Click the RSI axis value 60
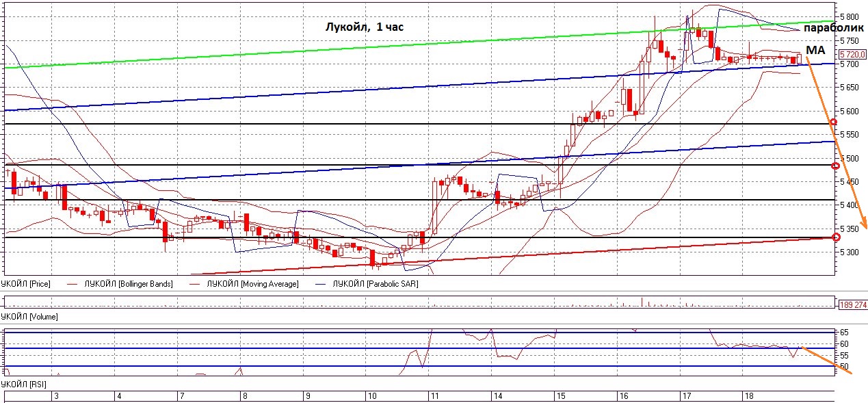 [845, 344]
